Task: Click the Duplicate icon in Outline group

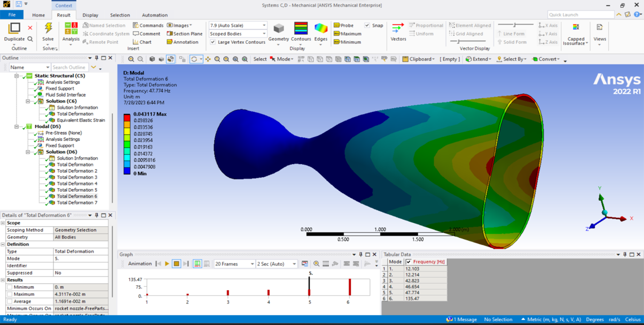Action: coord(14,29)
